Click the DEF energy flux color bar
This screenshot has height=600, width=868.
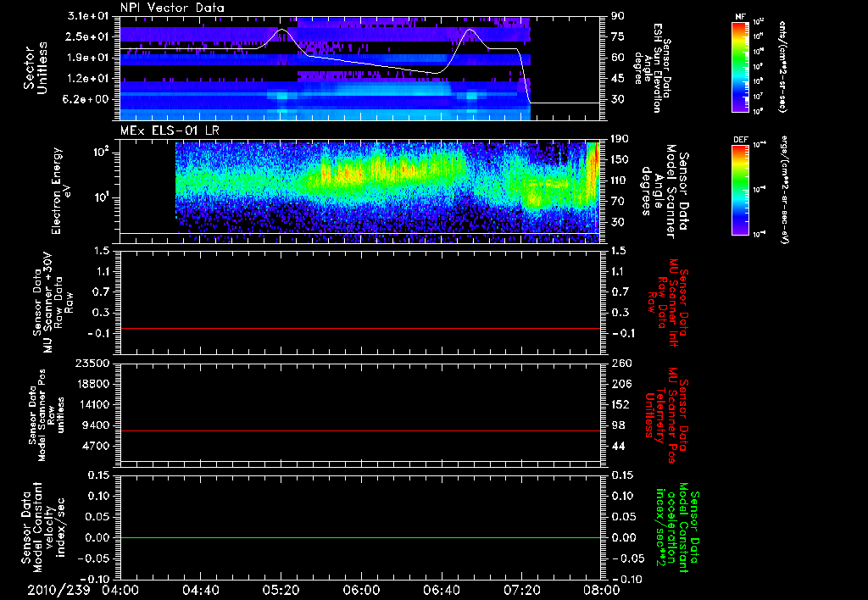740,190
